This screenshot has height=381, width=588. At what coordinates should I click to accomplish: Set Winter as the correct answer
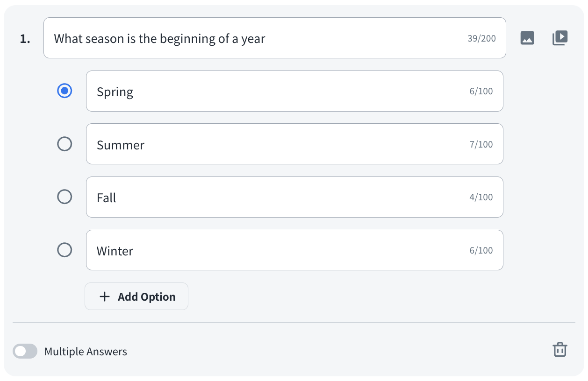65,250
